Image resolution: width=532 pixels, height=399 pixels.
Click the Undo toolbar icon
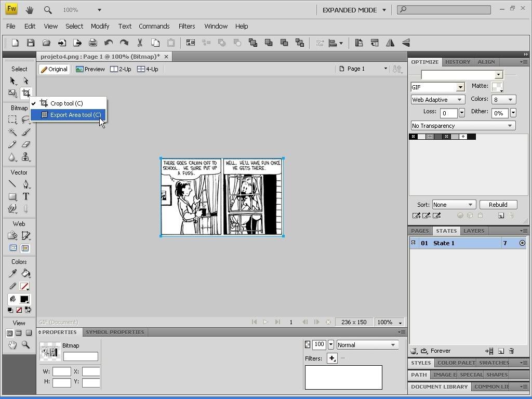pyautogui.click(x=109, y=43)
